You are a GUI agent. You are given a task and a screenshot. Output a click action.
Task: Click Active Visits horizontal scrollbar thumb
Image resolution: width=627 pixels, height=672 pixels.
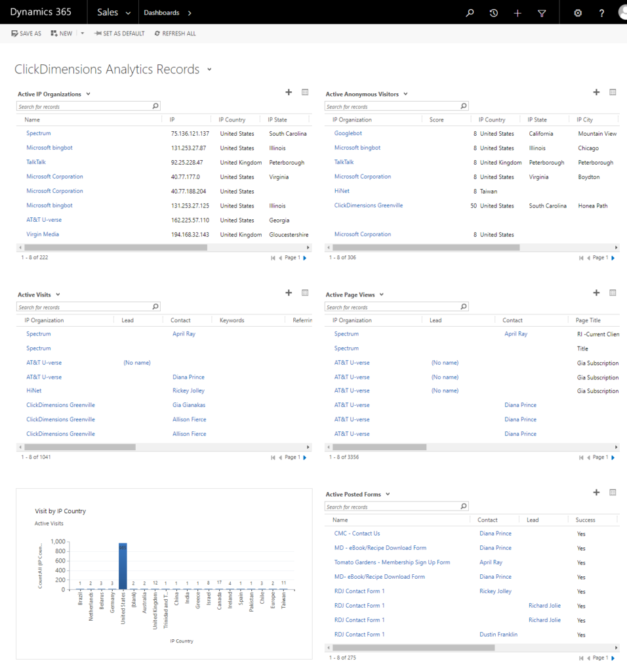click(80, 447)
